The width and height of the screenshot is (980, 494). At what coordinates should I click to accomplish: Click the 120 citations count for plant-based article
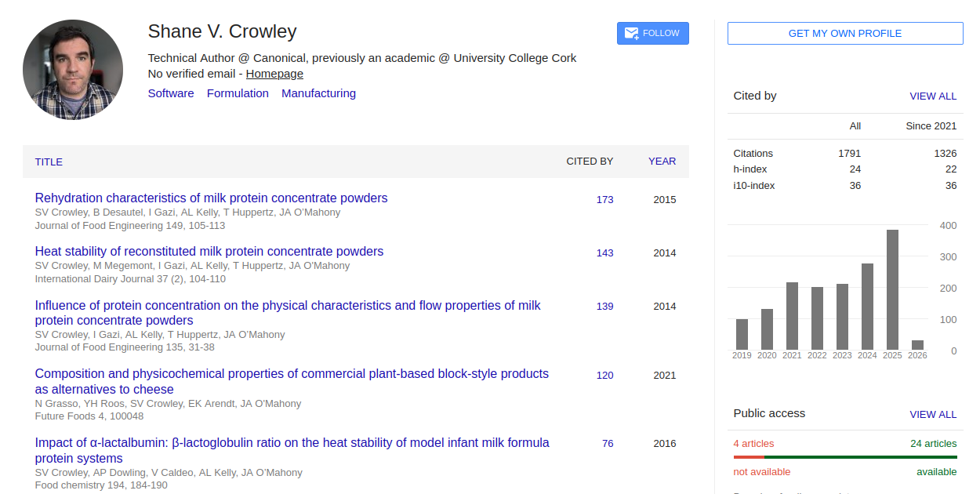tap(604, 375)
